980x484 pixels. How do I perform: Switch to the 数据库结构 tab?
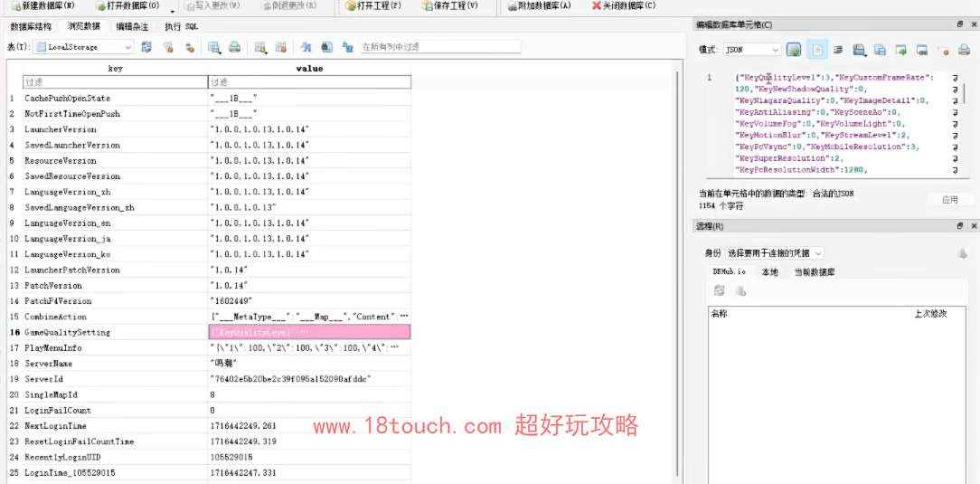click(31, 26)
